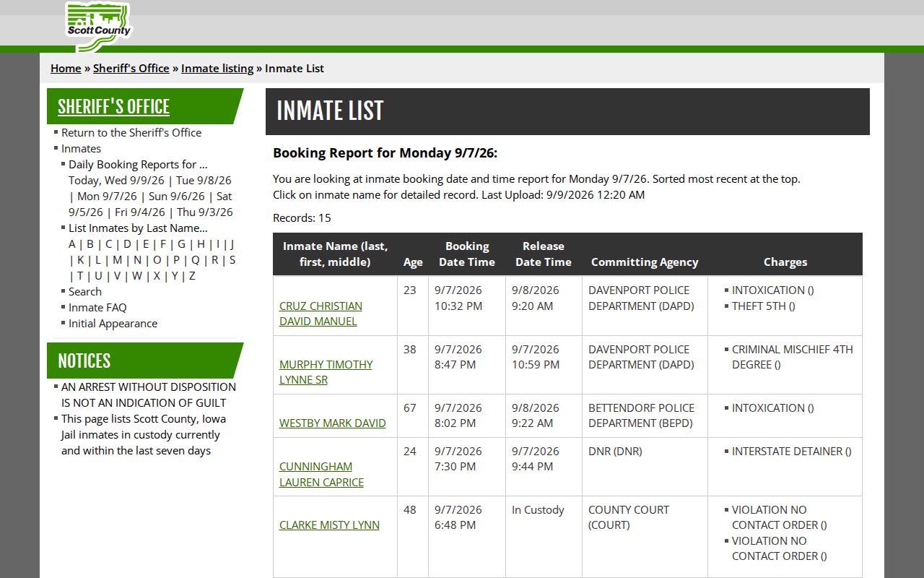View booking report for Mon 9/7/26
The height and width of the screenshot is (578, 924).
point(107,196)
